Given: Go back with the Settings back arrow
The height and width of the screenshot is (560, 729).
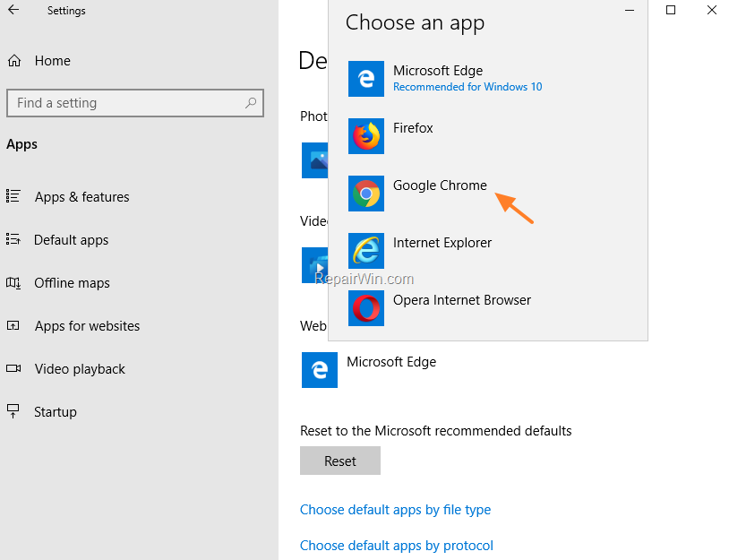Looking at the screenshot, I should (x=13, y=10).
